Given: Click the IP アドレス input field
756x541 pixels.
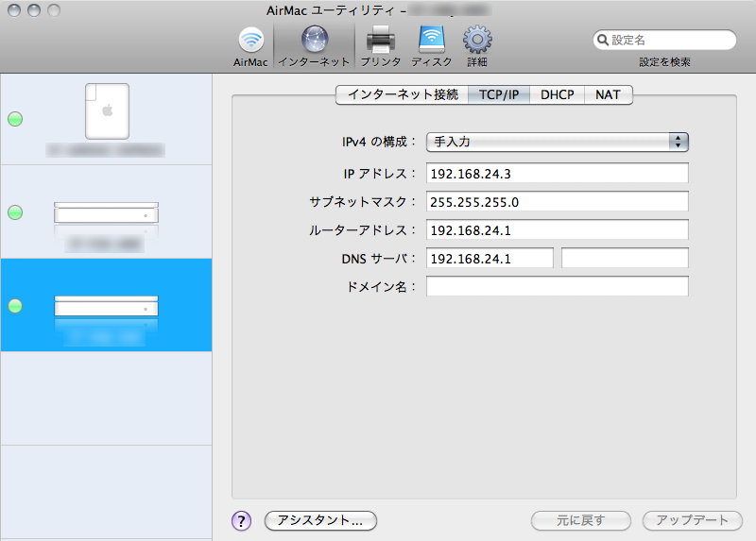Looking at the screenshot, I should 557,174.
